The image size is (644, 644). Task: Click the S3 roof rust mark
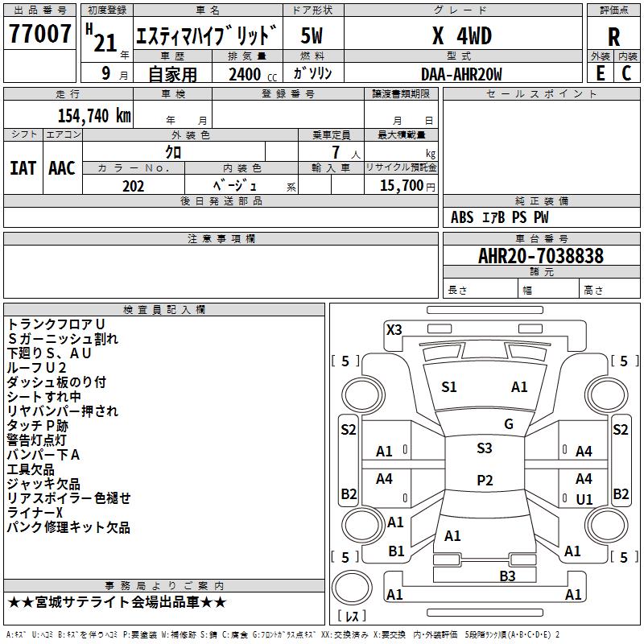pyautogui.click(x=485, y=448)
